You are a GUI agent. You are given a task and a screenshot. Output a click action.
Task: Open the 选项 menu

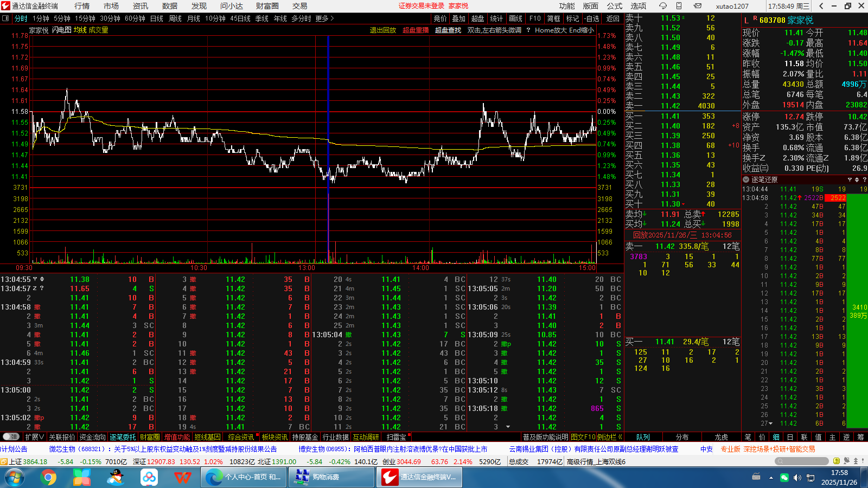pyautogui.click(x=639, y=6)
